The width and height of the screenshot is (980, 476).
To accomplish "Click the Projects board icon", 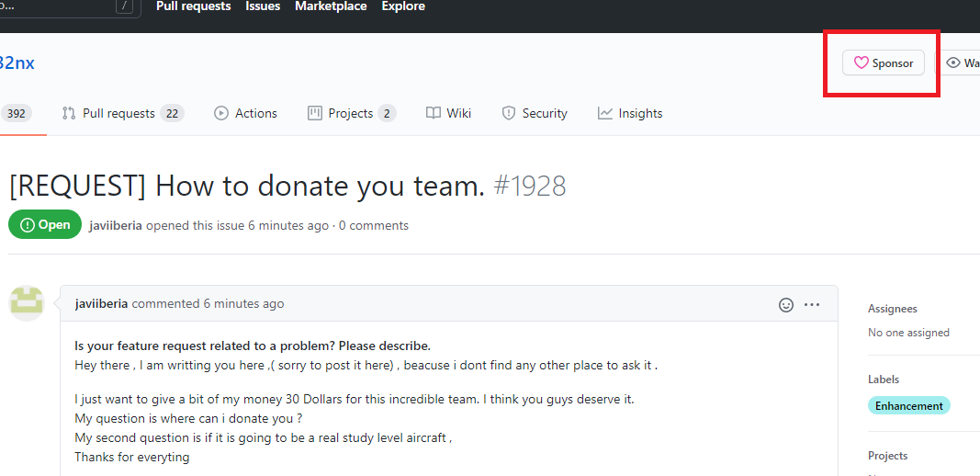I will (x=314, y=113).
